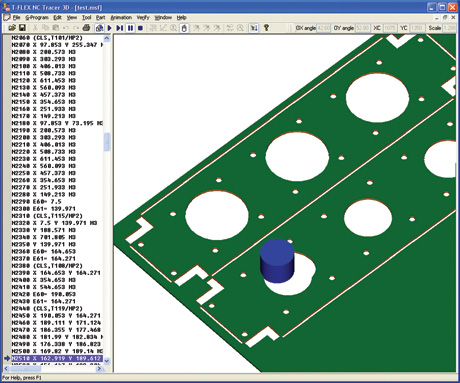Save the program with the floppy disk icon
Screen dimensions: 460x383
[22, 28]
